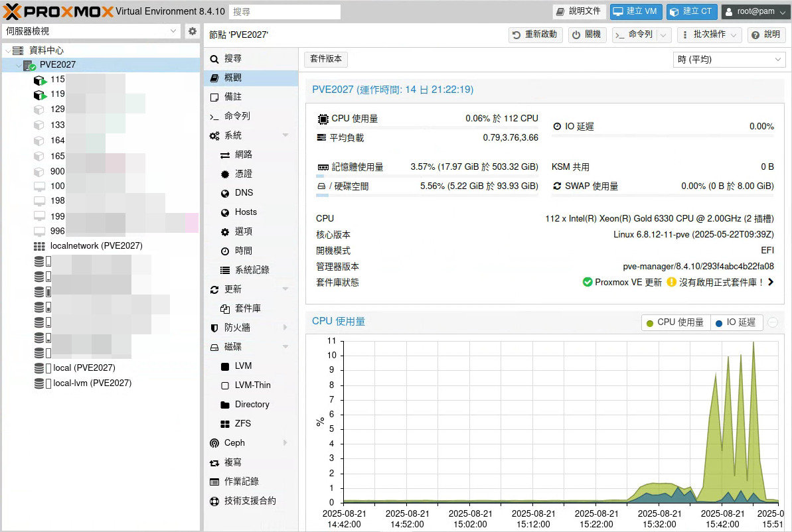The width and height of the screenshot is (792, 532).
Task: Click the 建立 VM button
Action: (636, 12)
